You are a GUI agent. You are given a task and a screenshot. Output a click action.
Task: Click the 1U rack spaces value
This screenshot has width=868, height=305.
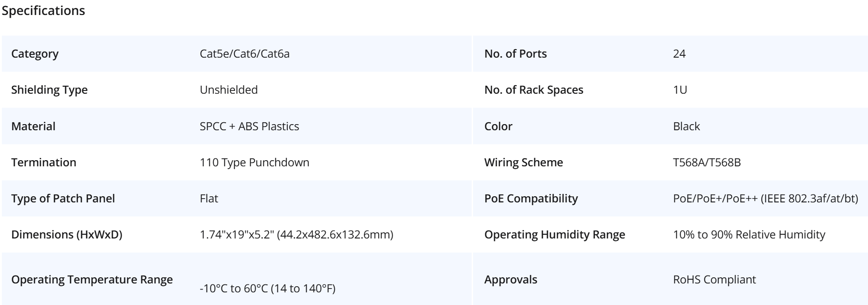pos(679,90)
